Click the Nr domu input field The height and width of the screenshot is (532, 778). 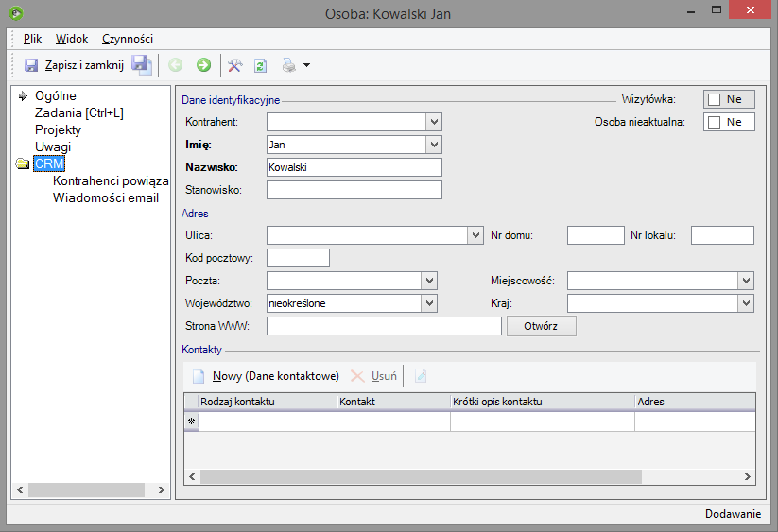click(x=596, y=235)
